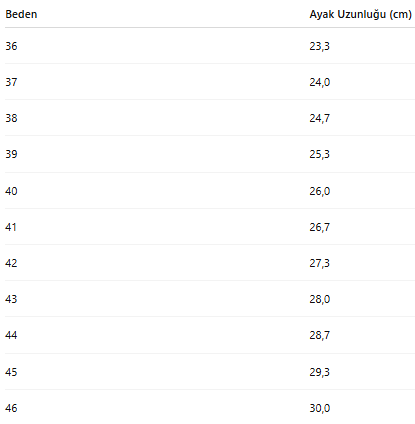Select size 40 row
The height and width of the screenshot is (424, 415).
[x=210, y=191]
